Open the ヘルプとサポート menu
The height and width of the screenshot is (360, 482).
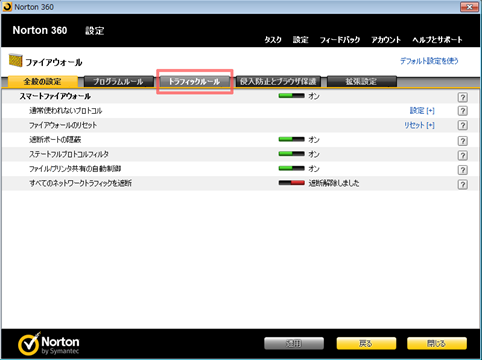437,40
